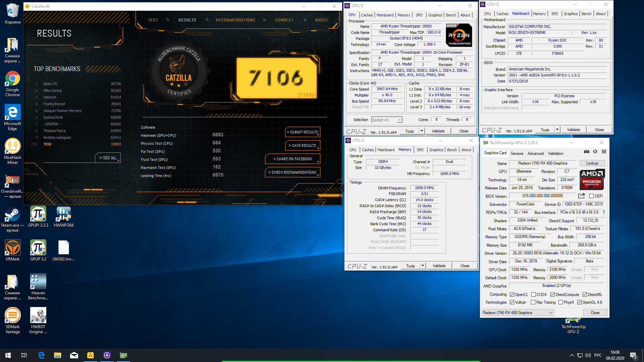The image size is (644, 362).
Task: Click Lookup button in GPU-Z
Action: pos(592,163)
